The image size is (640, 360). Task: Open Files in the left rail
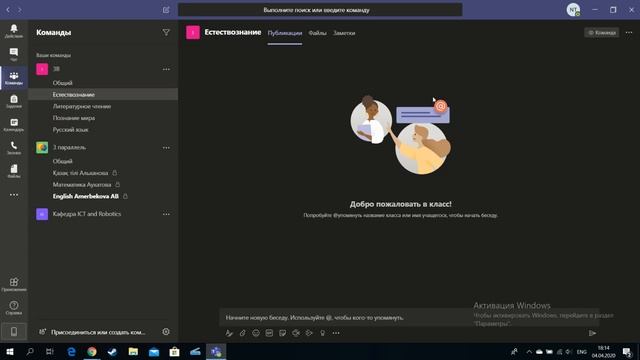pyautogui.click(x=13, y=171)
